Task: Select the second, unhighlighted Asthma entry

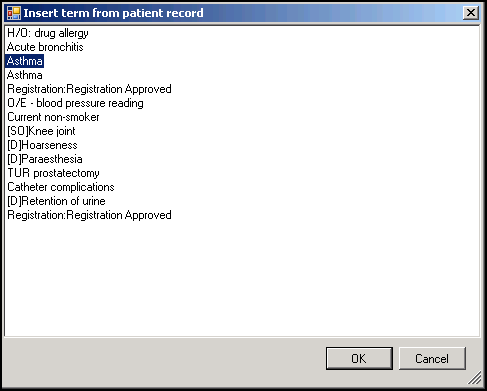Action: [x=25, y=75]
